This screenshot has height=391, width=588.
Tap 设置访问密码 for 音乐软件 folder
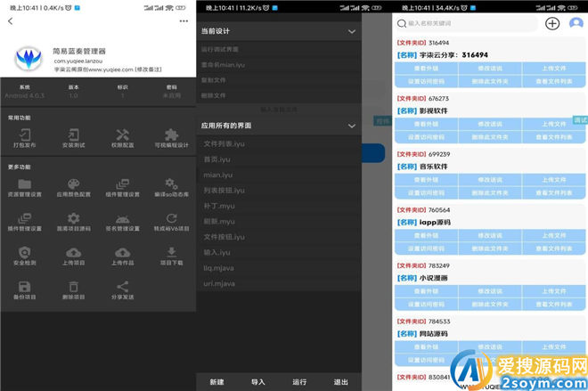427,192
